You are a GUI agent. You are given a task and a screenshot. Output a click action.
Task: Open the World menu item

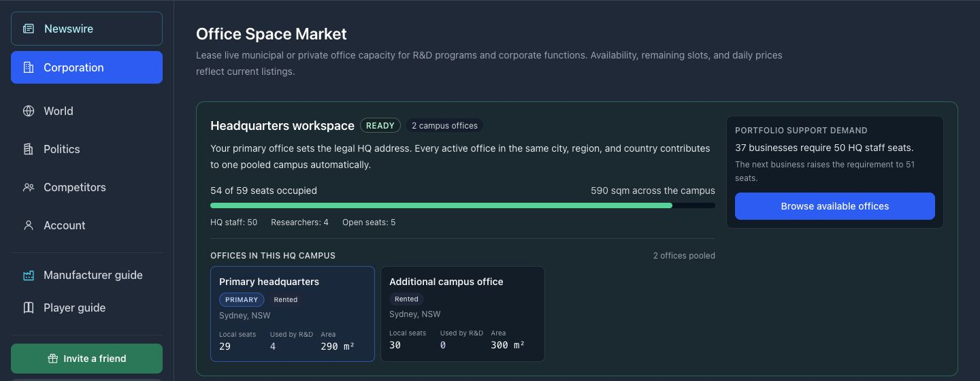[x=86, y=111]
